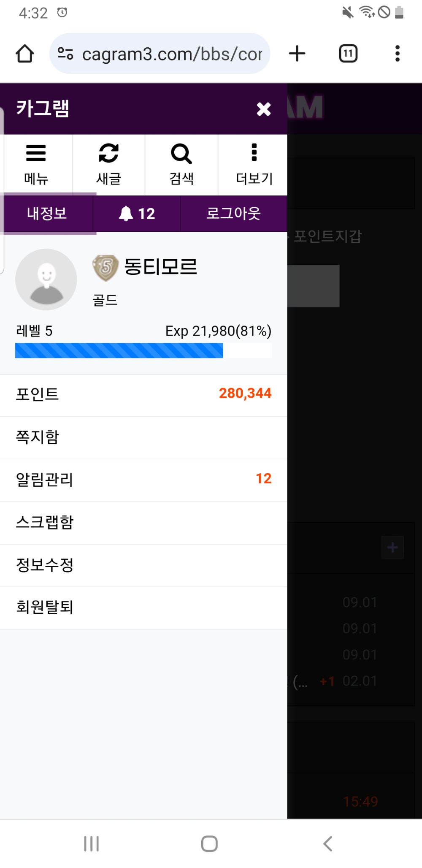Open the browser overflow menu
Image resolution: width=422 pixels, height=868 pixels.
397,54
